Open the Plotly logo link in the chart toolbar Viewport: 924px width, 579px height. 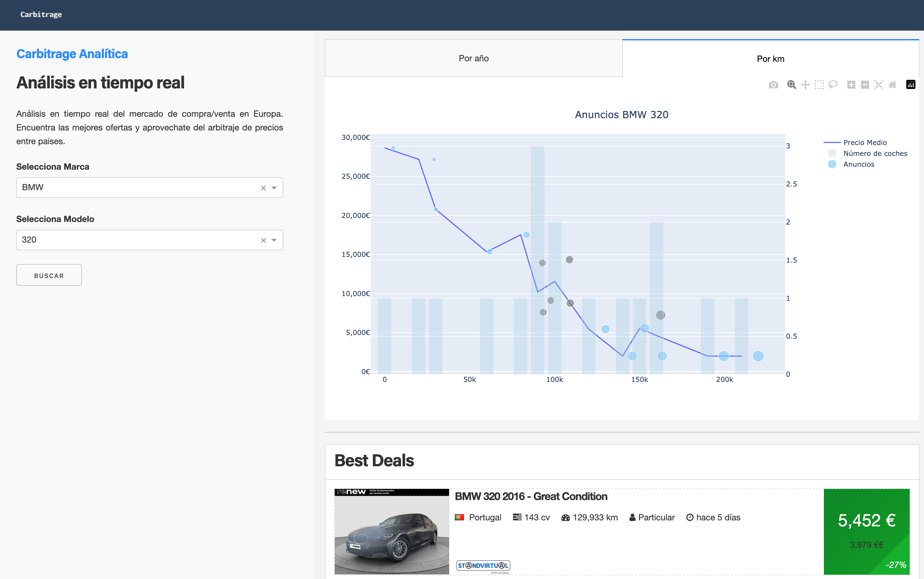pyautogui.click(x=911, y=85)
